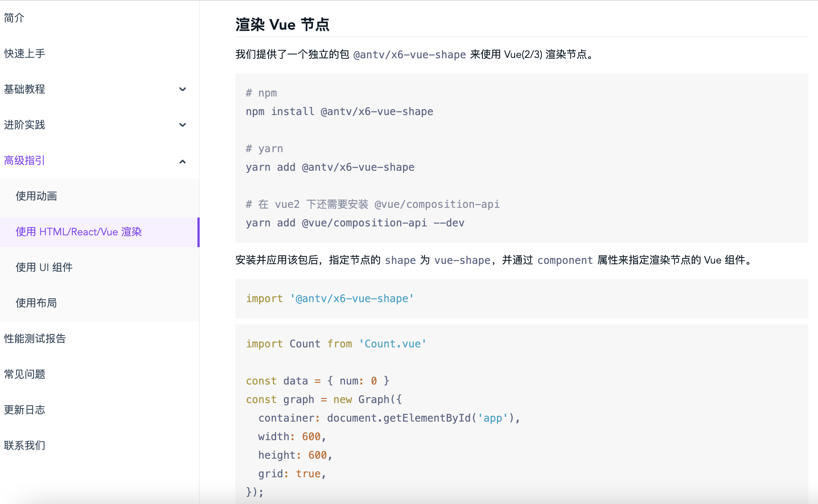Open the 更新日志 page
This screenshot has height=504, width=818.
point(24,410)
